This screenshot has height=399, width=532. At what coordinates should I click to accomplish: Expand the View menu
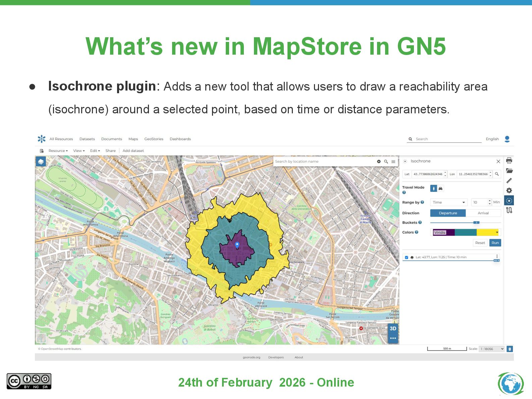79,151
